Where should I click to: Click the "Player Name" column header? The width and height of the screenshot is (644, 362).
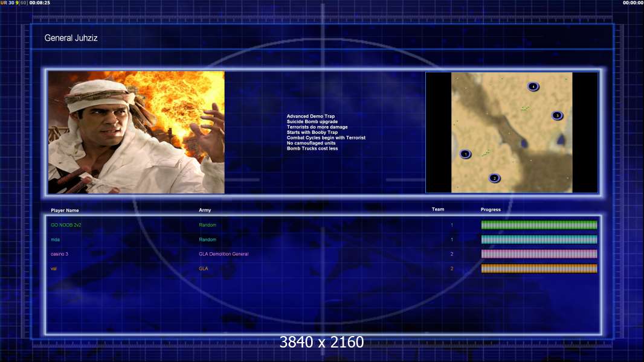tap(65, 211)
